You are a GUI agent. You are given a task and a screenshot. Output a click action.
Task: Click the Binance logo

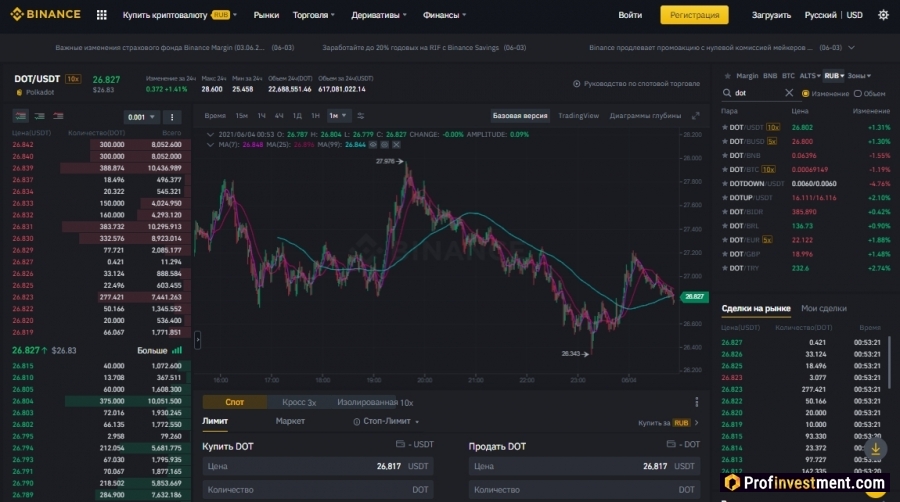(x=46, y=14)
